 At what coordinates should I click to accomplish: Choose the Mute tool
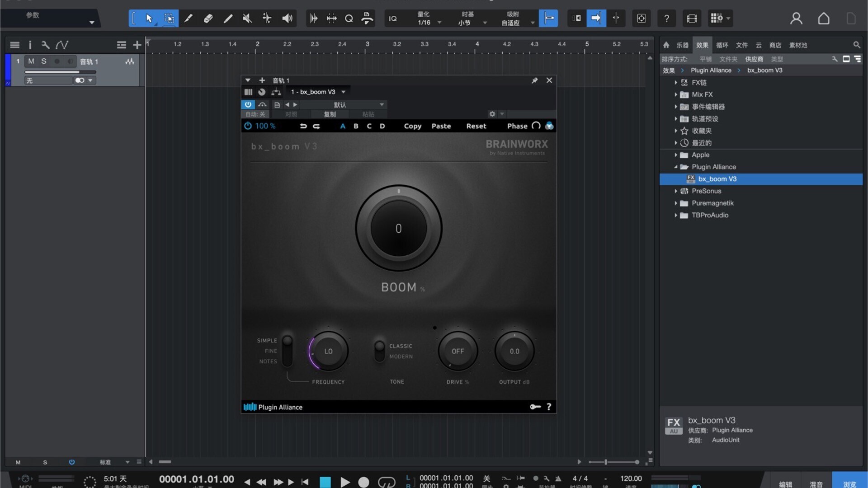(247, 19)
